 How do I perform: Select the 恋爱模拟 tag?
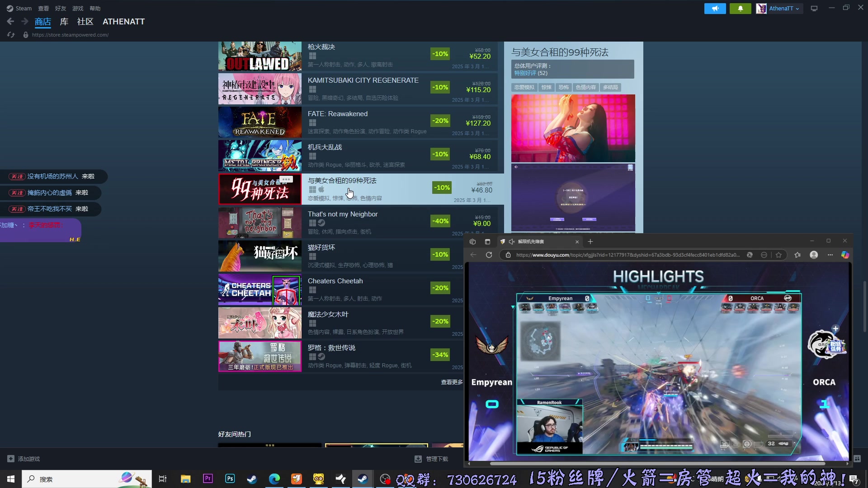tap(524, 87)
